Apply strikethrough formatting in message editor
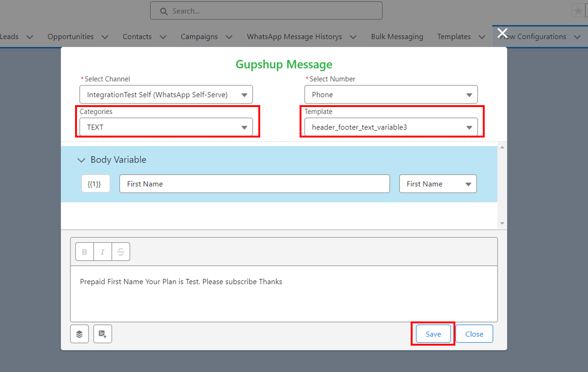Image resolution: width=588 pixels, height=372 pixels. (121, 252)
